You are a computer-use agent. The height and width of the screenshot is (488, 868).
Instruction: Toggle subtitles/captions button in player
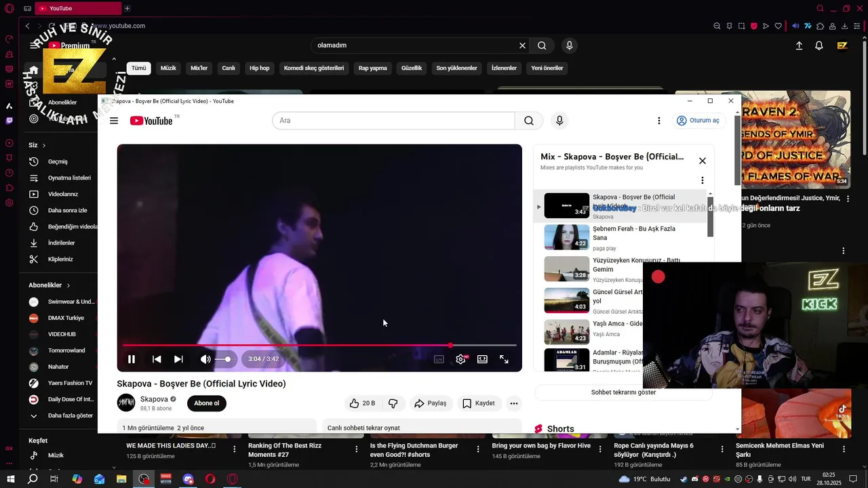pos(439,359)
